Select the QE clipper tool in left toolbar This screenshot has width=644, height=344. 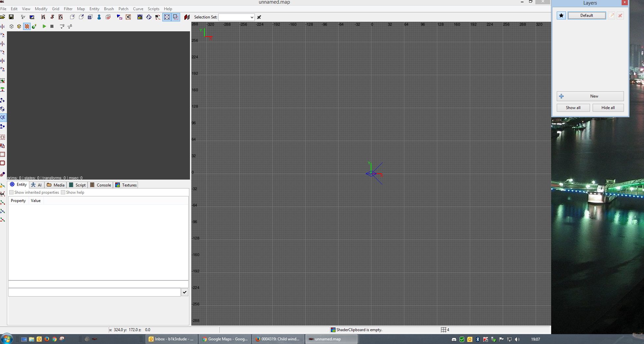click(3, 117)
